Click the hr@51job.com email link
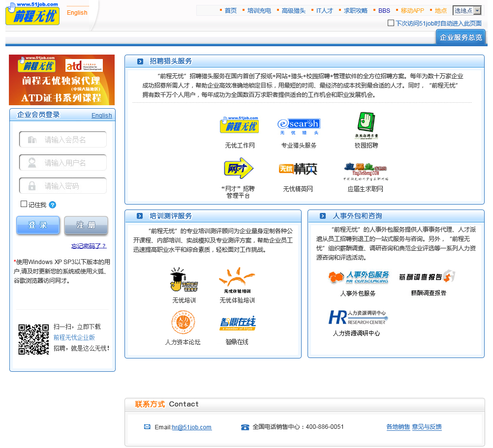Screen dimensions: 493x448 [x=192, y=427]
